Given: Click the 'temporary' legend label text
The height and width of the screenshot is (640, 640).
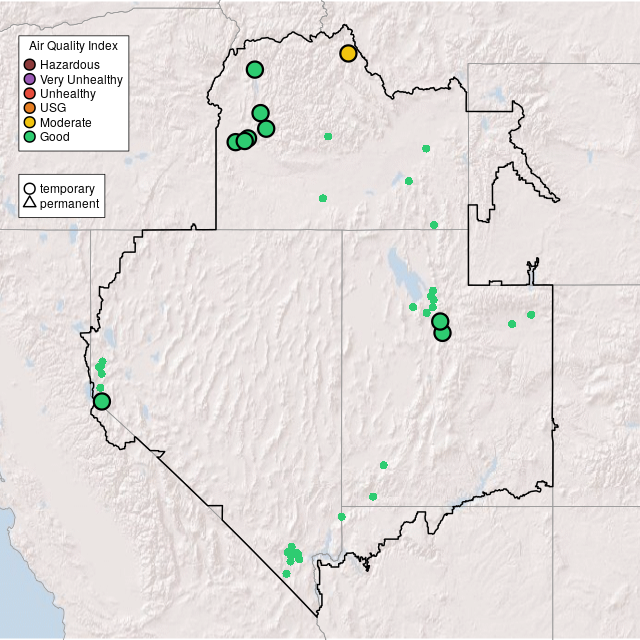Looking at the screenshot, I should point(67,188).
